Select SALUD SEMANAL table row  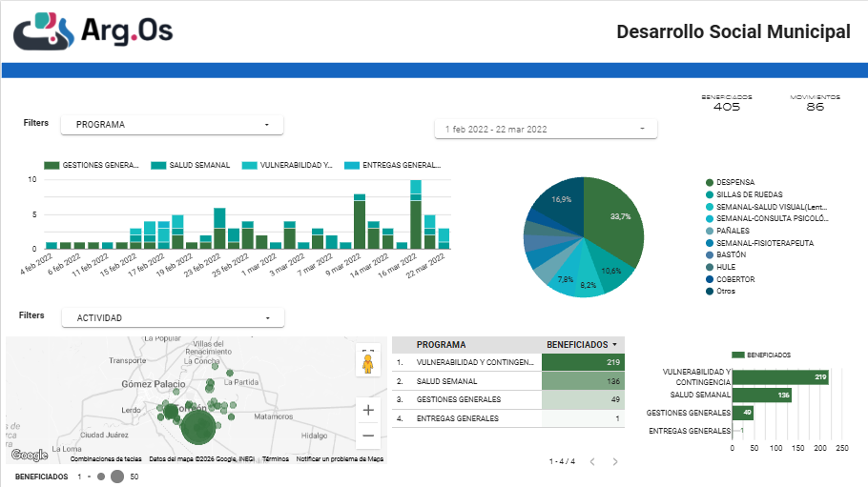[x=508, y=381]
